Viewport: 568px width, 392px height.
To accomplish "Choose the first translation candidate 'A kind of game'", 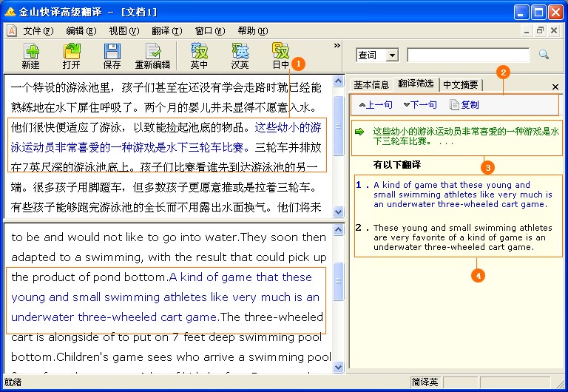I will [x=462, y=195].
